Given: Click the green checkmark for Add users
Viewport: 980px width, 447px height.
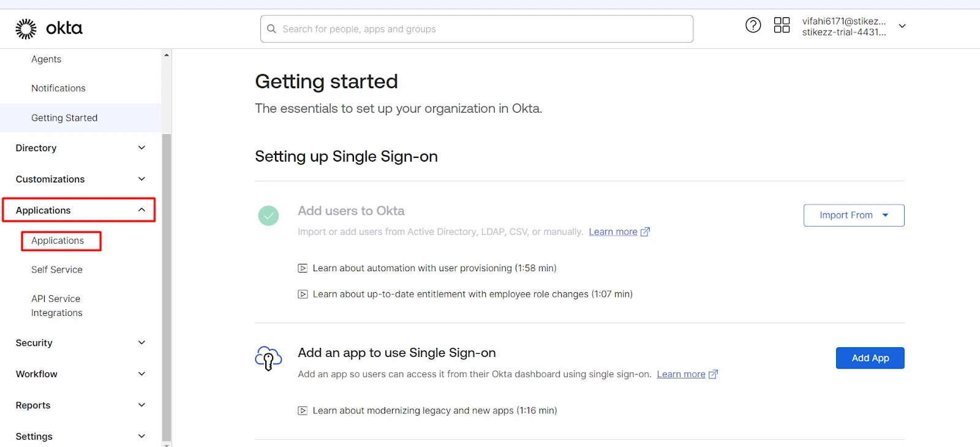Looking at the screenshot, I should [x=268, y=216].
